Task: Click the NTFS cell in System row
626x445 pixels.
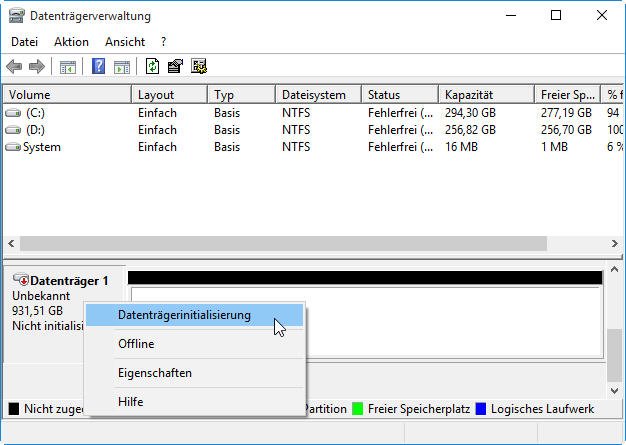Action: click(x=296, y=147)
